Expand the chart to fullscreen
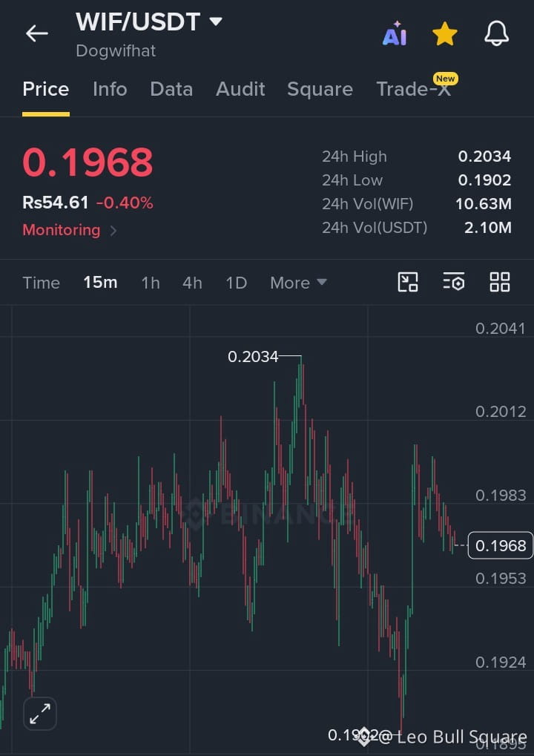 (x=40, y=714)
